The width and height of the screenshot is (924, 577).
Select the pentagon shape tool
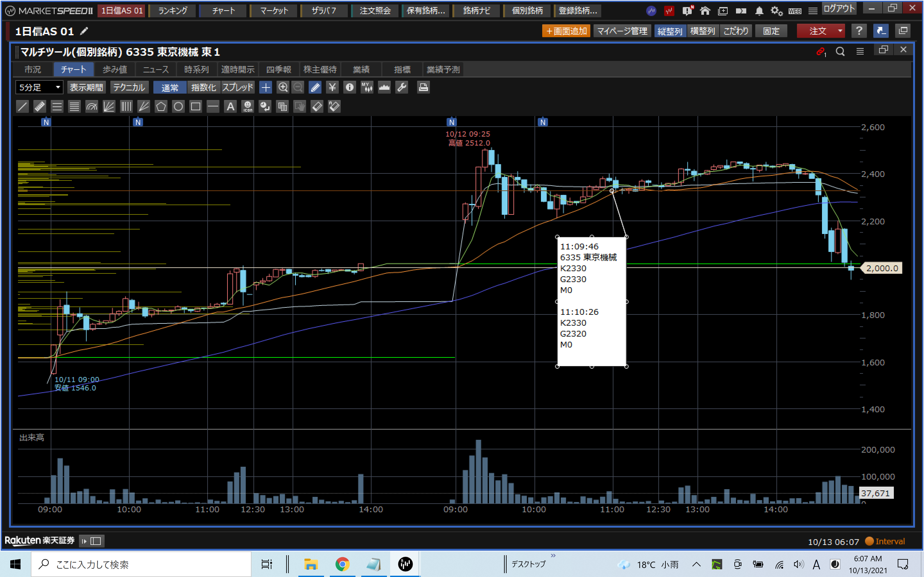coord(161,106)
